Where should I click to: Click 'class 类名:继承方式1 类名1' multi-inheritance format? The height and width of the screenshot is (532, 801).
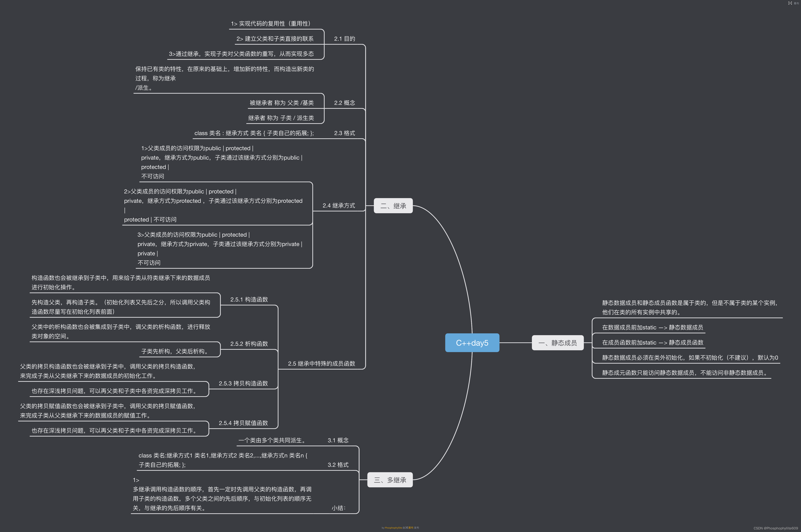click(x=223, y=460)
